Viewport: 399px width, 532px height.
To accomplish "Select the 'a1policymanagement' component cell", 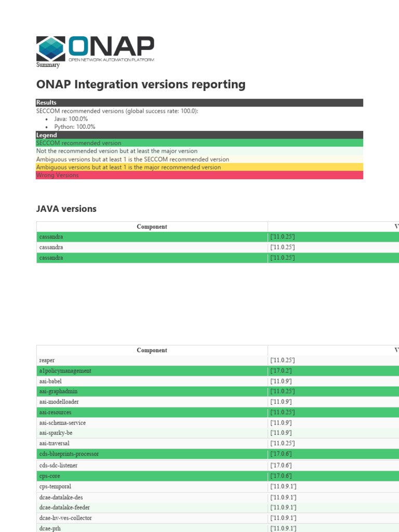I will tap(152, 371).
